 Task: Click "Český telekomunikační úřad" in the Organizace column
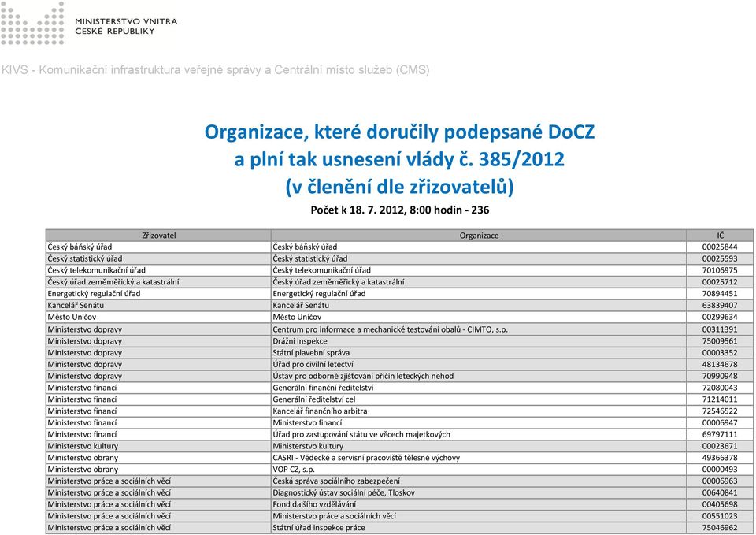(321, 270)
